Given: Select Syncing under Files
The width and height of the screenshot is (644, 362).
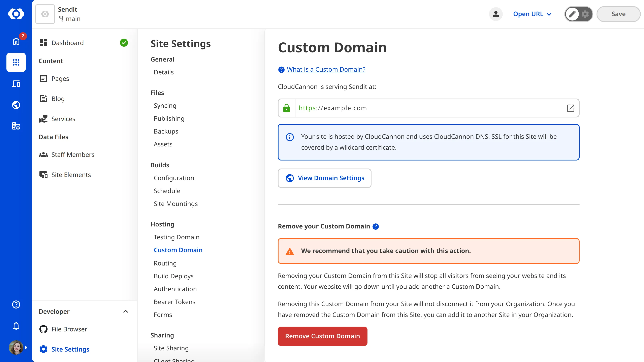Looking at the screenshot, I should 165,106.
